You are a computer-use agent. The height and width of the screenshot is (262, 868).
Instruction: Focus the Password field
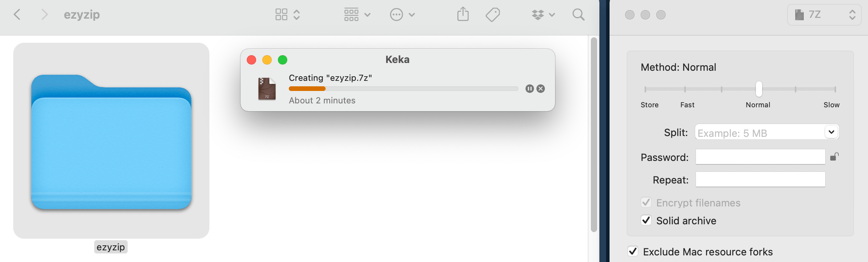point(760,157)
